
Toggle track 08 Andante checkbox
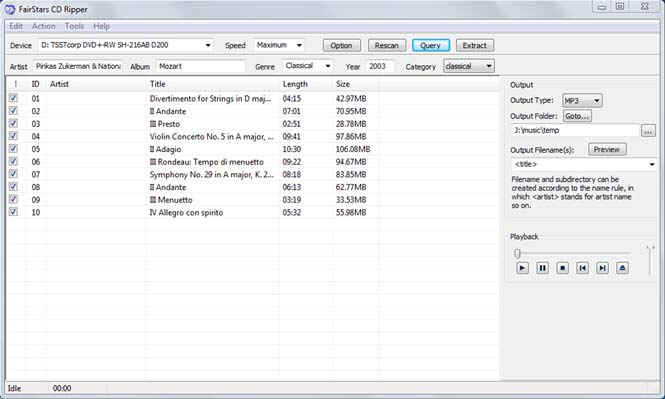pyautogui.click(x=13, y=187)
